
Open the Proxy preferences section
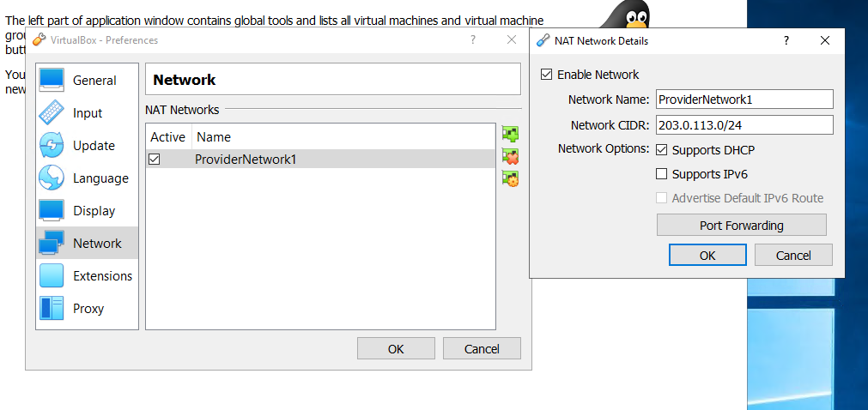(87, 308)
